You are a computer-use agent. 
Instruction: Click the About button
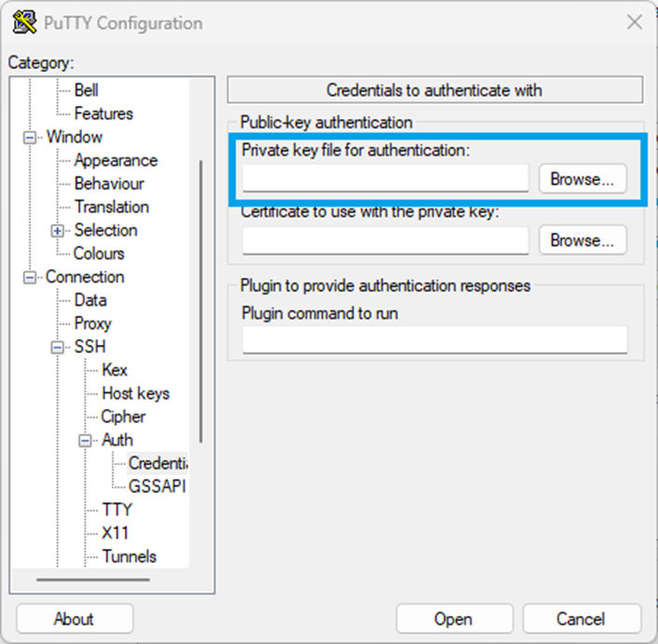[75, 619]
